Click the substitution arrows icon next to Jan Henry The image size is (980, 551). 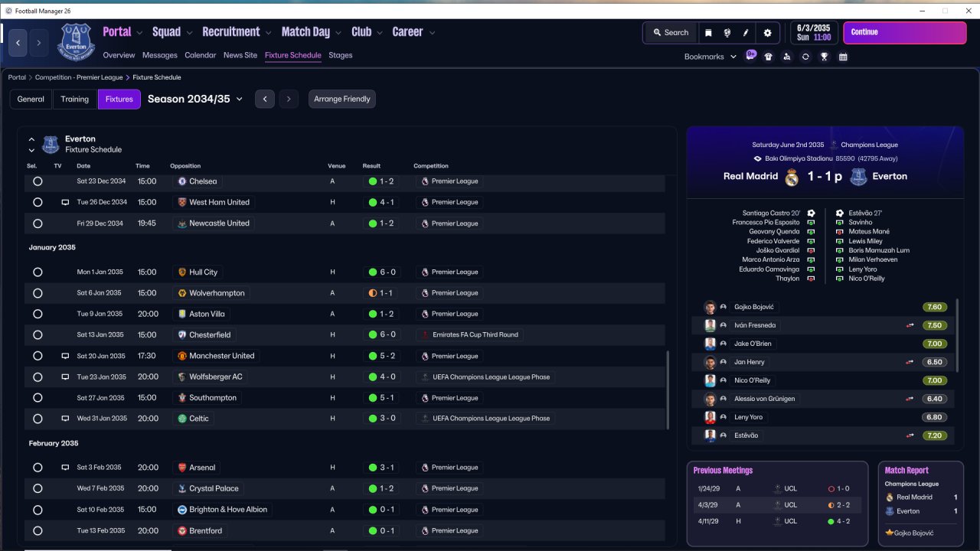[910, 362]
